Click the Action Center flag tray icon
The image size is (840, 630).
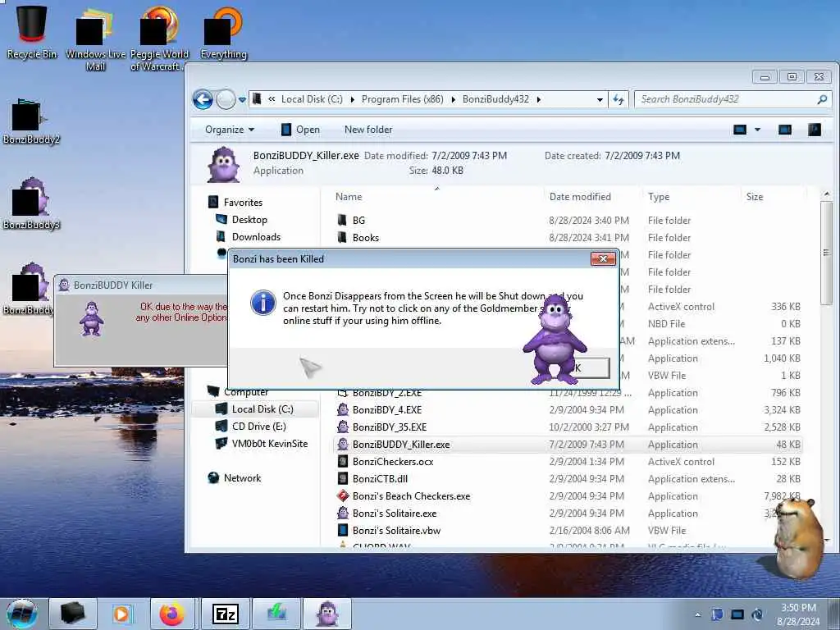tap(717, 614)
